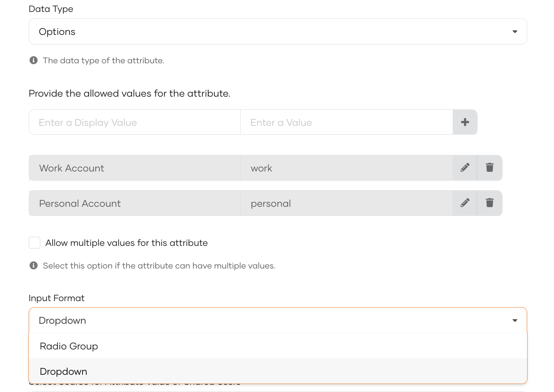Click 'Allow multiple values for this attribute' label
The height and width of the screenshot is (392, 554).
tap(127, 243)
